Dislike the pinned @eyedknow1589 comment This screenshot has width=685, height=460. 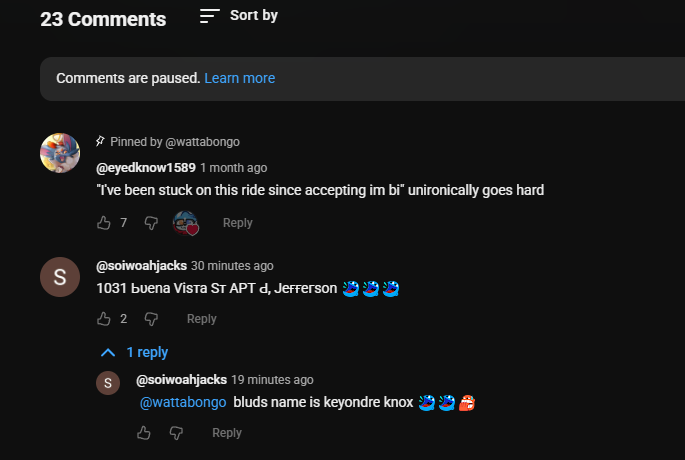(151, 223)
